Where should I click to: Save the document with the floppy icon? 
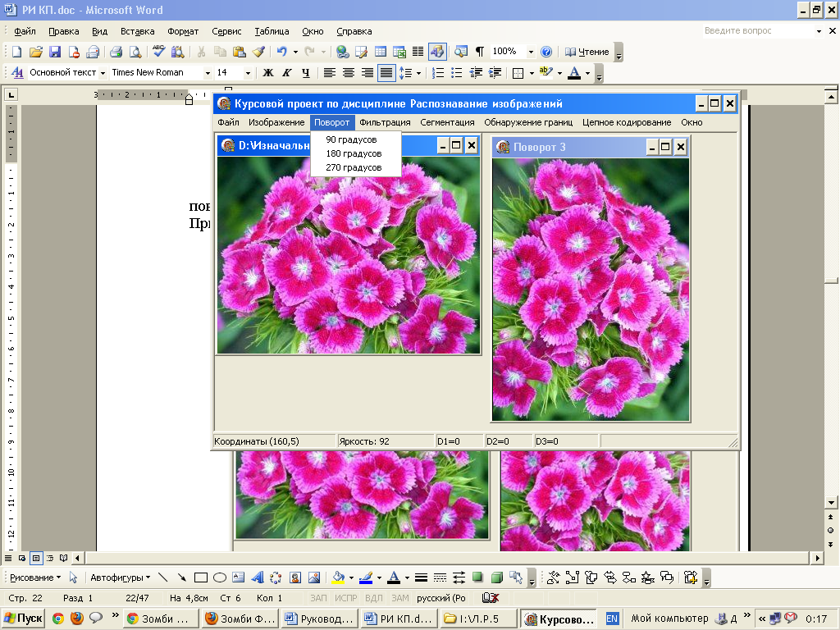coord(55,52)
